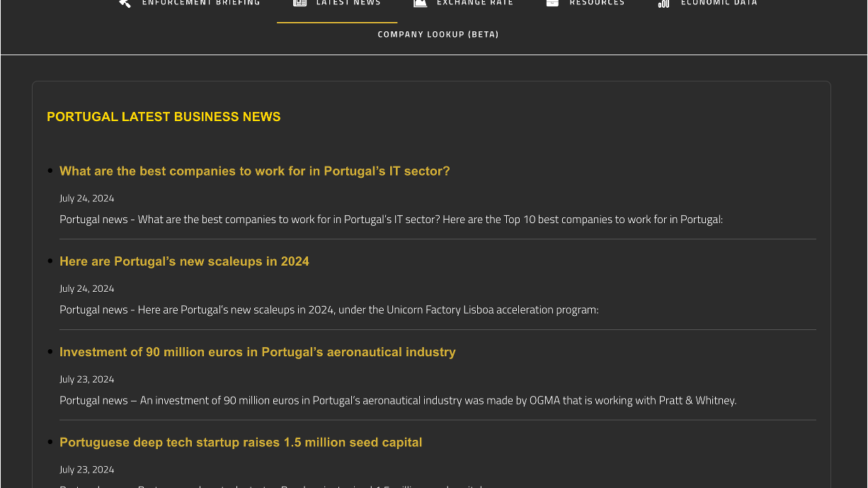This screenshot has height=488, width=868.
Task: Go to the Exchange Rate tab label
Action: point(475,4)
